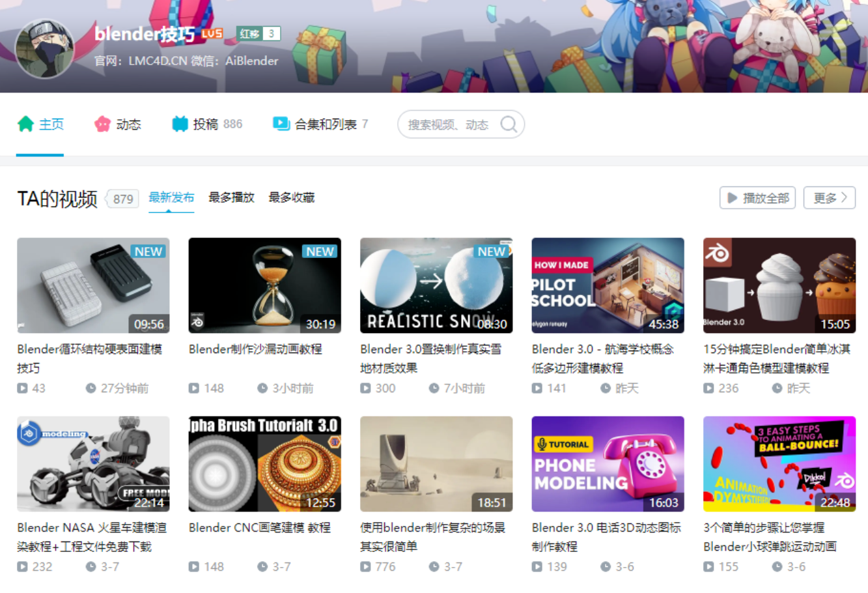Click play-count icon next to 300
The height and width of the screenshot is (593, 868).
pos(366,388)
